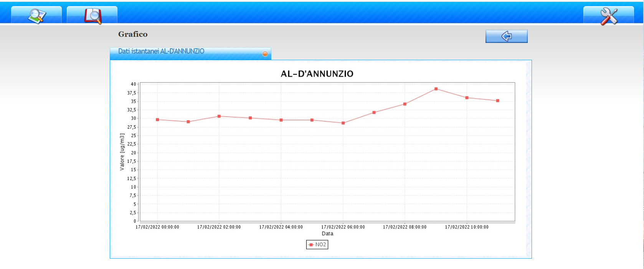
Task: Click axis label 17/02/2022 04:00:00
Action: point(281,227)
